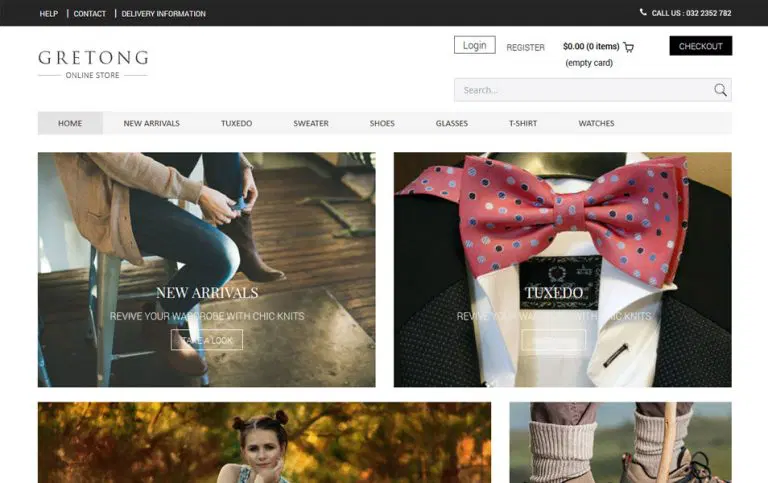
Task: View Delivery Information page
Action: pos(164,14)
